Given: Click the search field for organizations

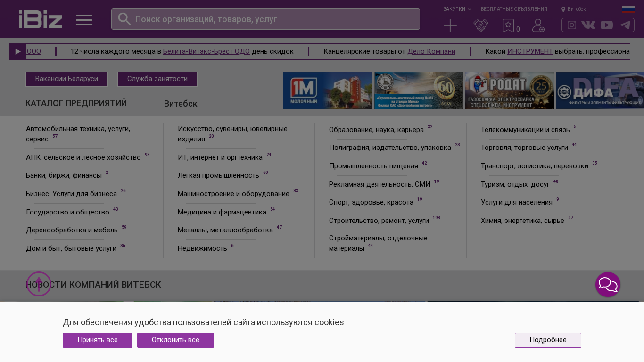Looking at the screenshot, I should [265, 19].
